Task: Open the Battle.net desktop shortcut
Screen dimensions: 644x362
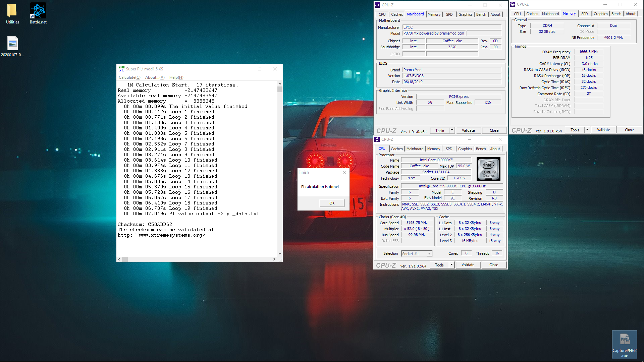Action: [x=38, y=11]
